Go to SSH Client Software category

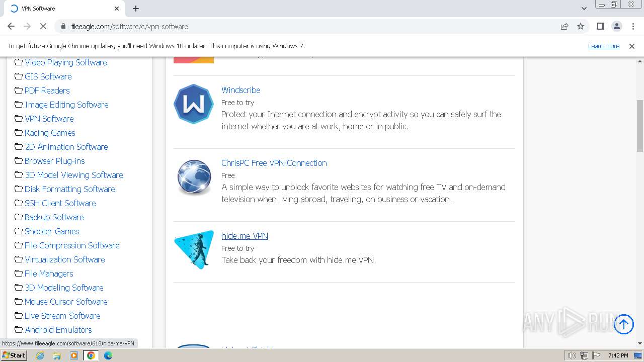[60, 203]
